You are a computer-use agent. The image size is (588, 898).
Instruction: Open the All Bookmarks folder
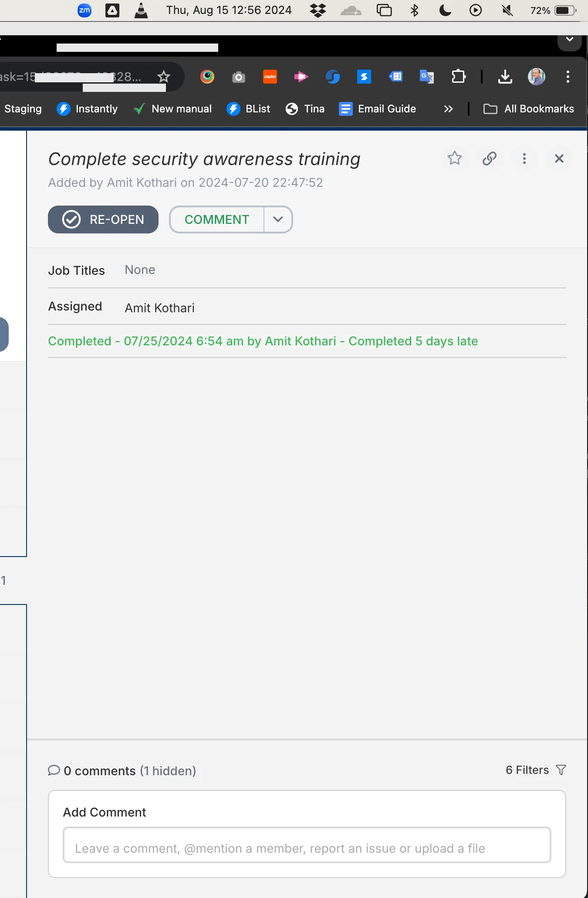tap(529, 109)
